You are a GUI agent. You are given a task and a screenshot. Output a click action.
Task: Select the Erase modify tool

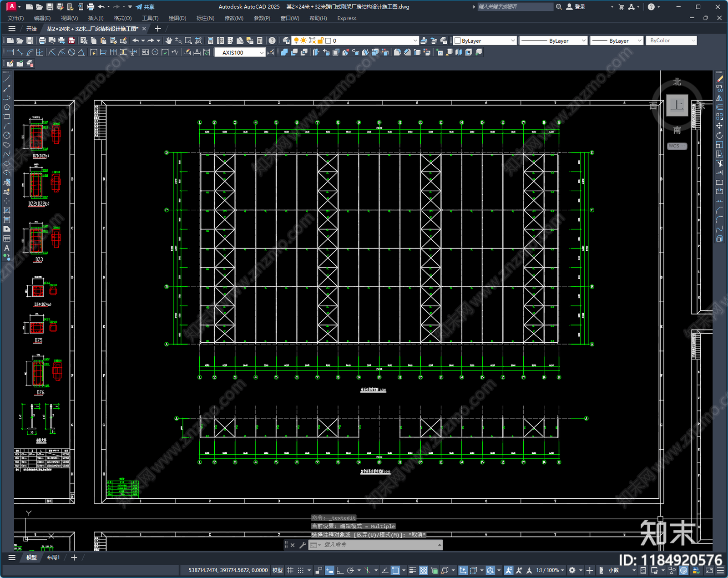(719, 79)
